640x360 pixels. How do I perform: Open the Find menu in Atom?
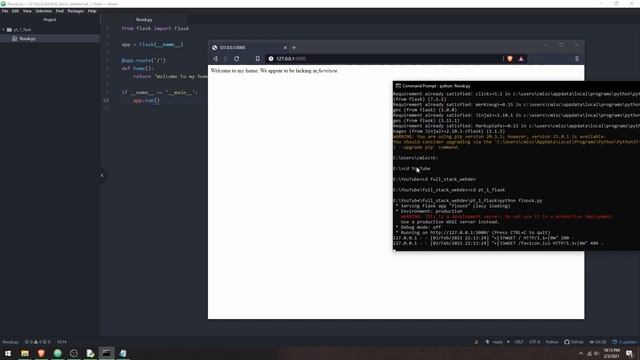coord(60,11)
